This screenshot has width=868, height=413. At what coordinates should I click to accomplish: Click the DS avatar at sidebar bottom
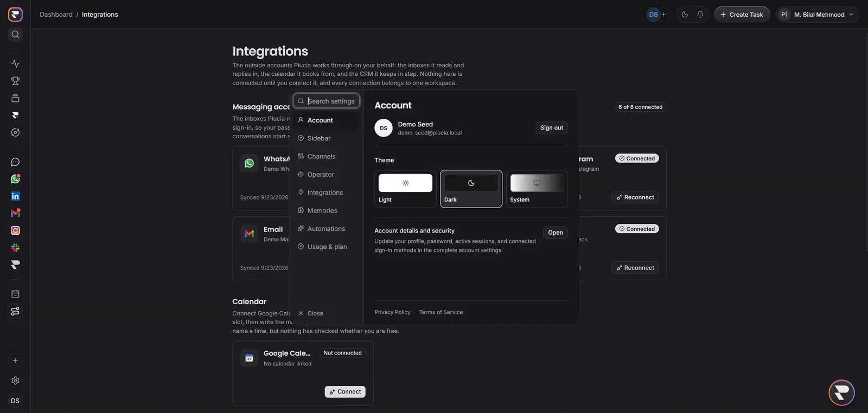[x=15, y=401]
